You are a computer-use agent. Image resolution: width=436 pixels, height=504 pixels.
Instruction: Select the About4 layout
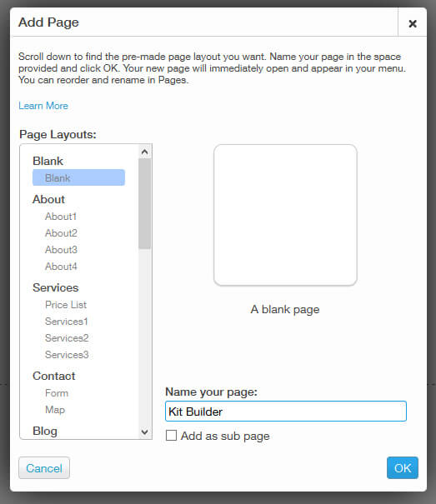61,267
